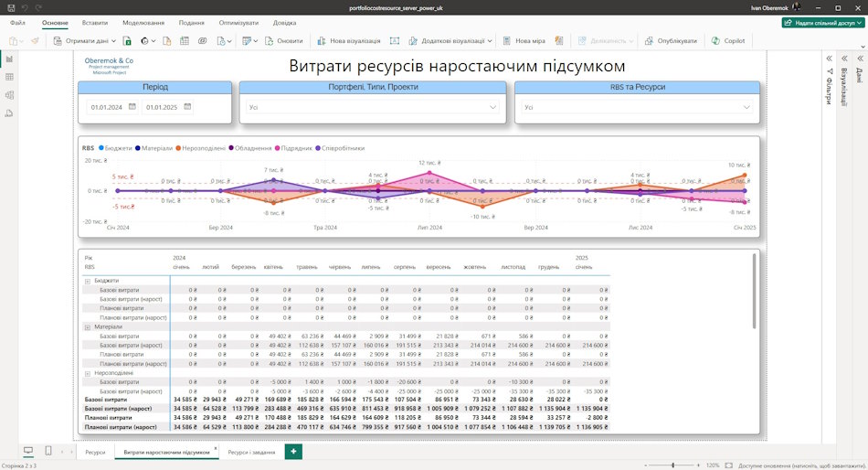The image size is (868, 470).
Task: Switch to Table view in left sidebar
Action: tap(9, 77)
